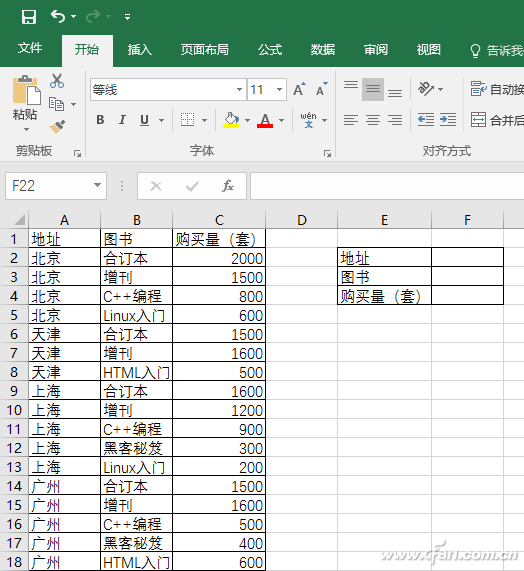524x571 pixels.
Task: Open the 数据 ribbon tab
Action: [323, 50]
